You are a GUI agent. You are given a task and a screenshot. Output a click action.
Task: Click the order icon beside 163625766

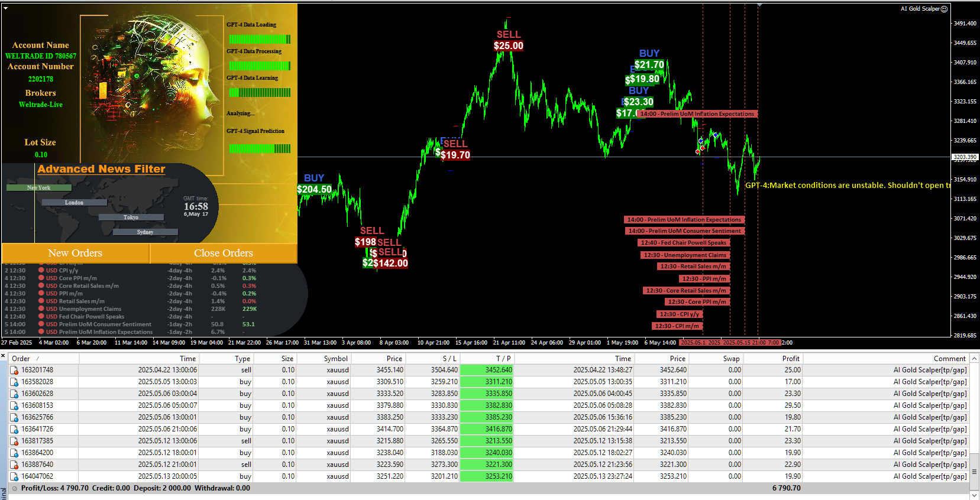[x=14, y=417]
